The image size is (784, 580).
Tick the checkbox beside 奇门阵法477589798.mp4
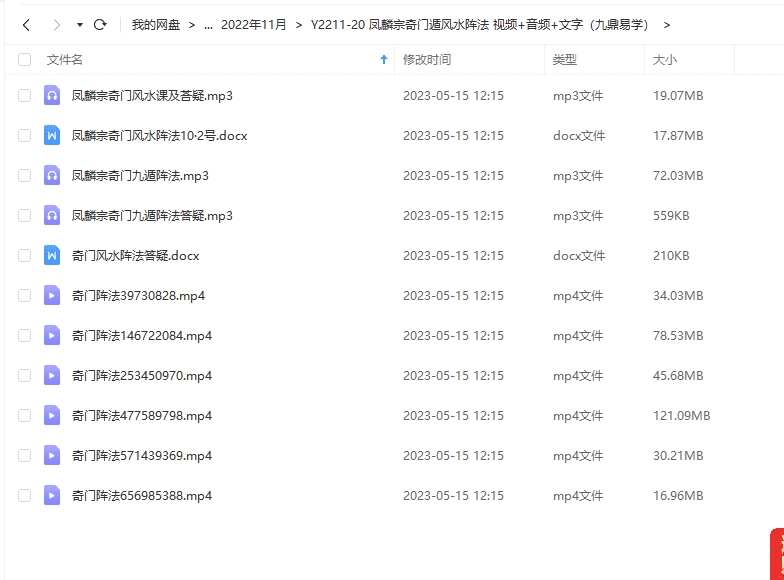[24, 416]
